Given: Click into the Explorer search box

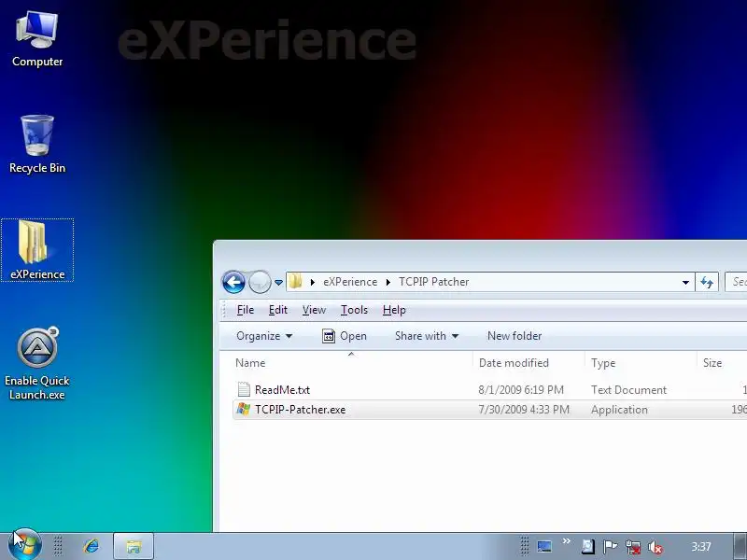Looking at the screenshot, I should [x=736, y=282].
